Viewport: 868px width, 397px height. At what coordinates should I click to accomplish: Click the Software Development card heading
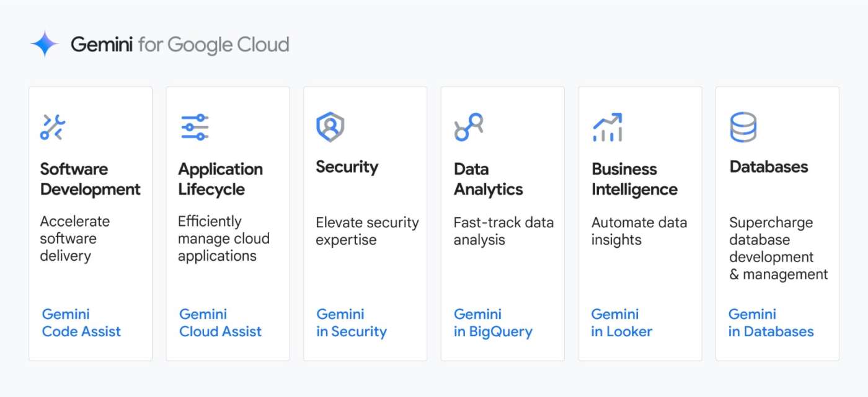tap(91, 179)
